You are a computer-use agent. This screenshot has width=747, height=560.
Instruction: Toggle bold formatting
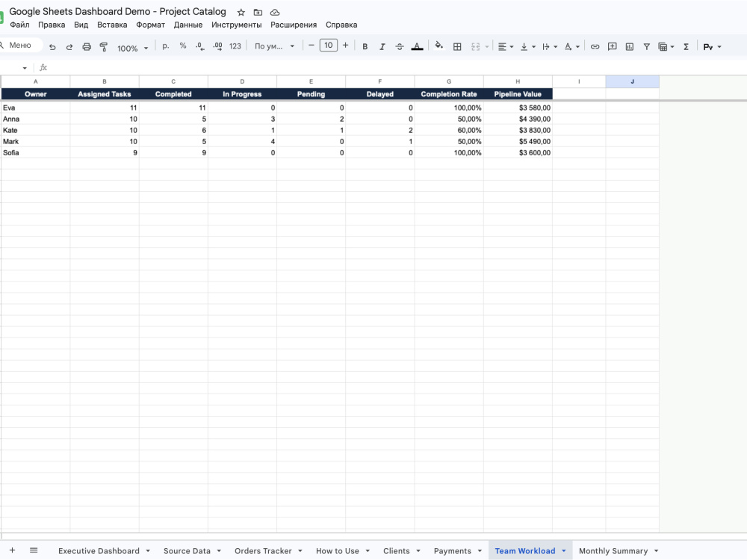[365, 46]
